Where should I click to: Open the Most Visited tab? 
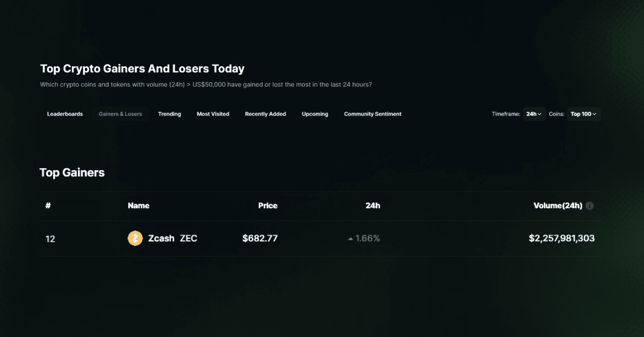213,114
